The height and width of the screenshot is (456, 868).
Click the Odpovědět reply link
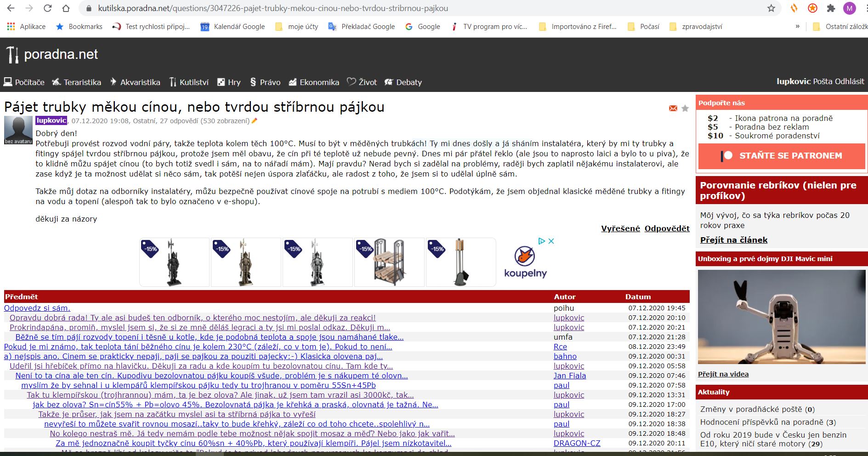pyautogui.click(x=667, y=228)
